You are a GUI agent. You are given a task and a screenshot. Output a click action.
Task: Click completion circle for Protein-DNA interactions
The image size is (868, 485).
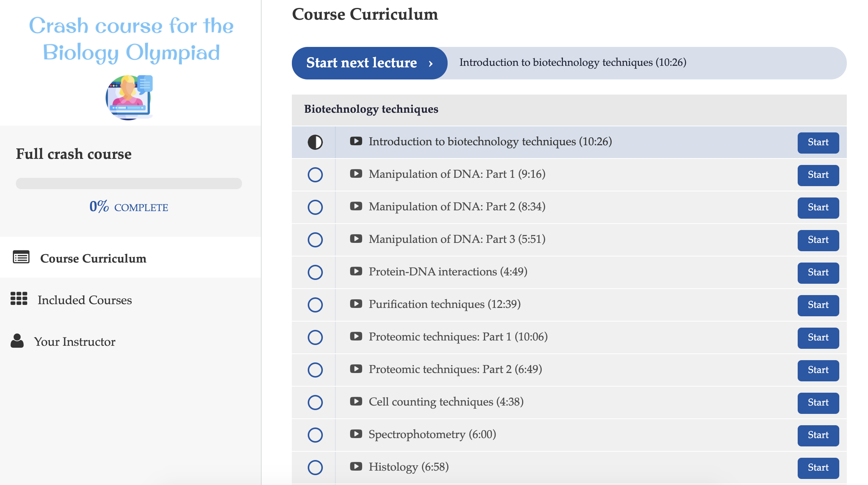tap(315, 272)
